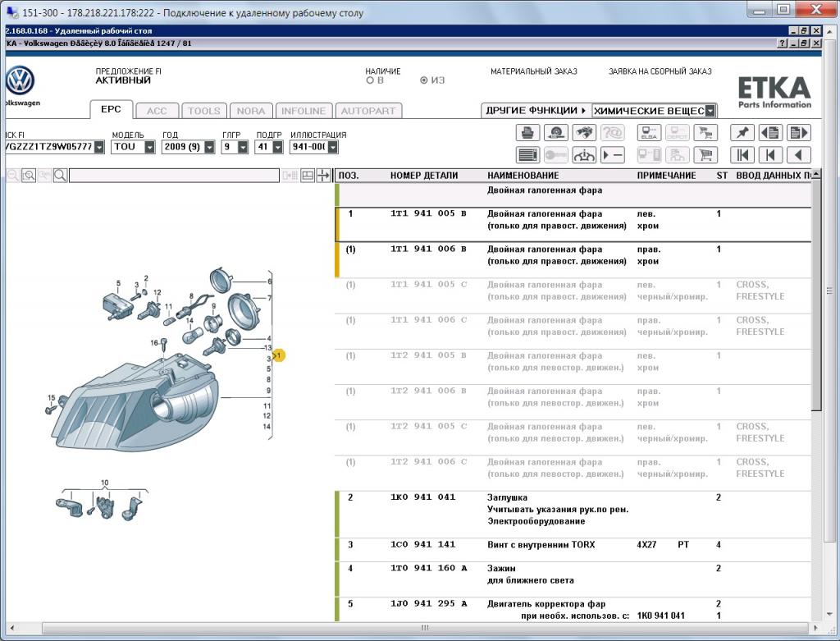Open the ГОД 2009 (9) dropdown
Image resolution: width=840 pixels, height=641 pixels.
209,147
